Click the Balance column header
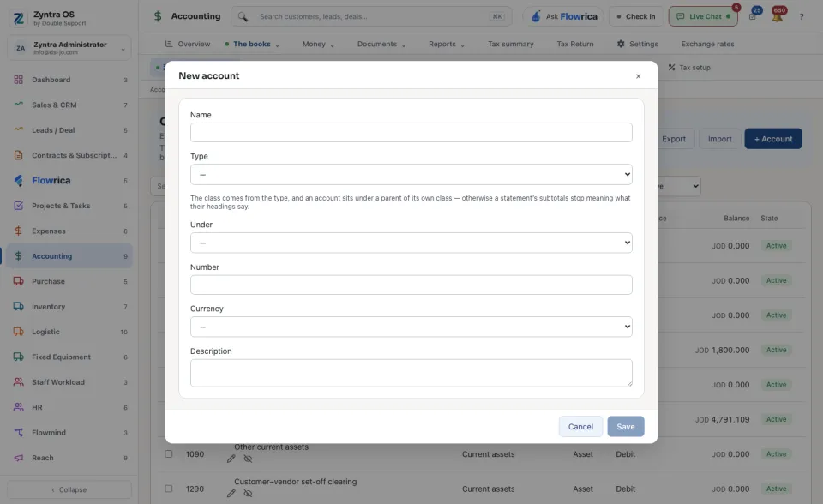The height and width of the screenshot is (504, 823). point(736,219)
